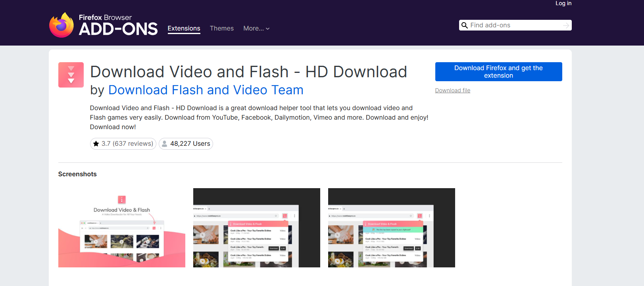
Task: Open the 3.7 (637 reviews) rating badge
Action: pos(123,144)
